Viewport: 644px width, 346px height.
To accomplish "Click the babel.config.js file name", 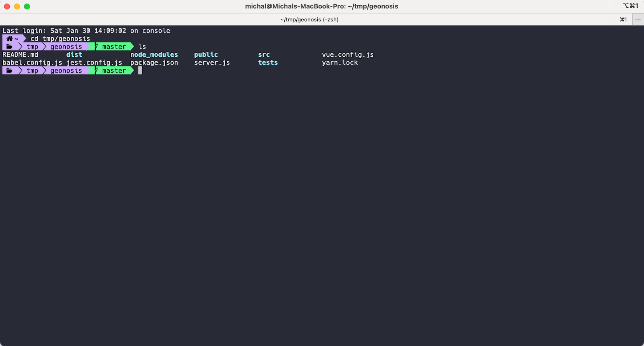I will pyautogui.click(x=32, y=63).
